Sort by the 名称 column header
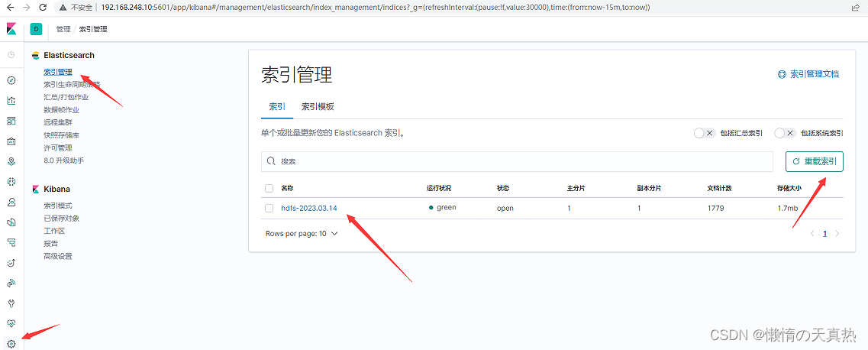This screenshot has width=868, height=350. point(288,188)
